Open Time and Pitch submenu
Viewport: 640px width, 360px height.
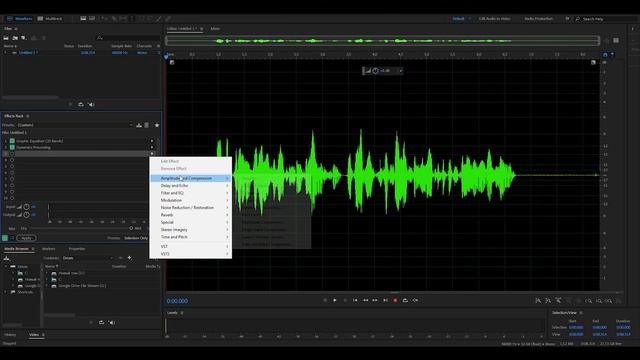(x=191, y=237)
